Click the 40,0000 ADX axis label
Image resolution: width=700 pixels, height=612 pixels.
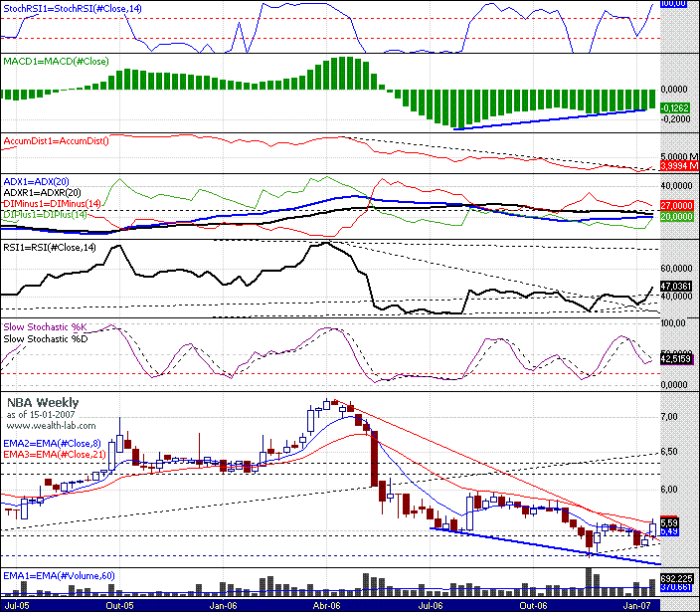[x=676, y=185]
